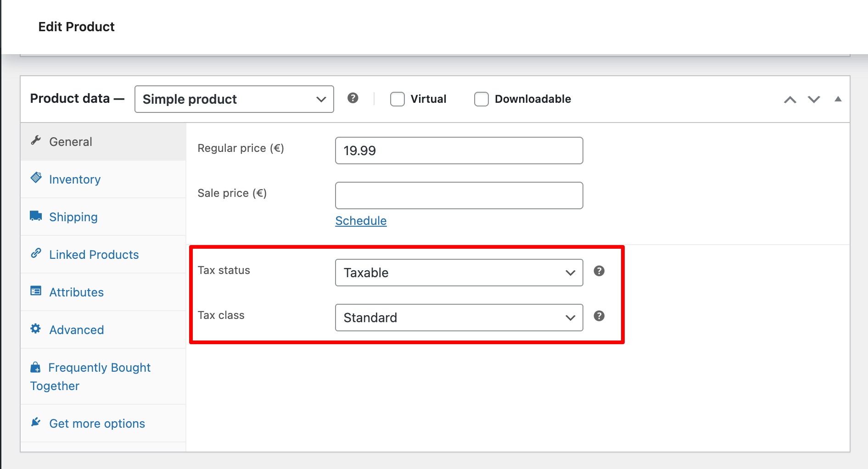
Task: Tick the Downloadable checkbox
Action: click(x=481, y=99)
